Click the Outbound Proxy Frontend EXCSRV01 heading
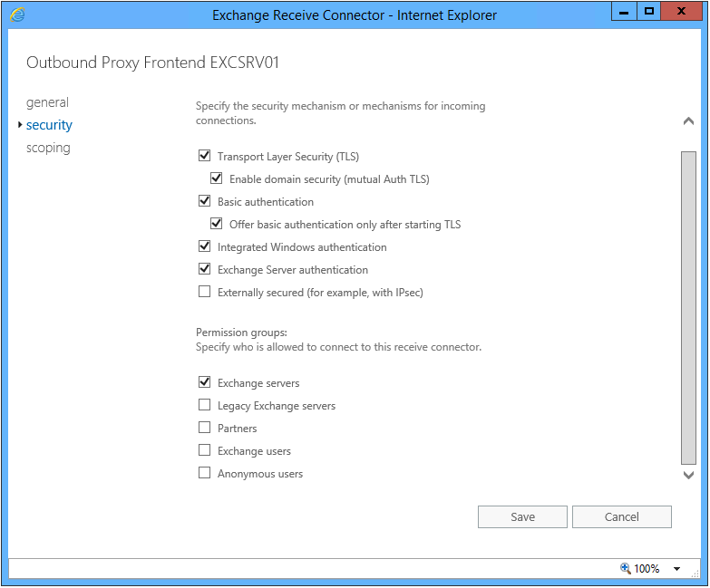 [x=152, y=63]
